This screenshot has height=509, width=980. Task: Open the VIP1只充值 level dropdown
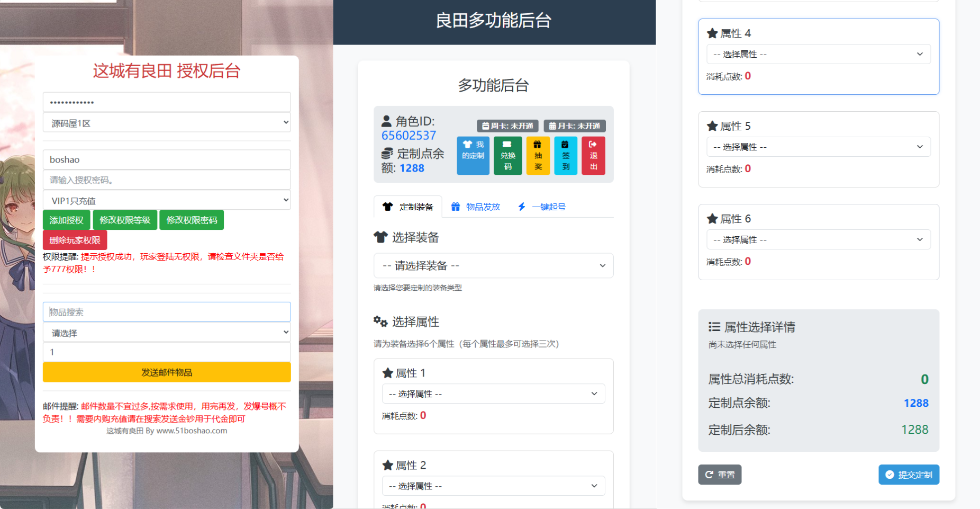(167, 200)
